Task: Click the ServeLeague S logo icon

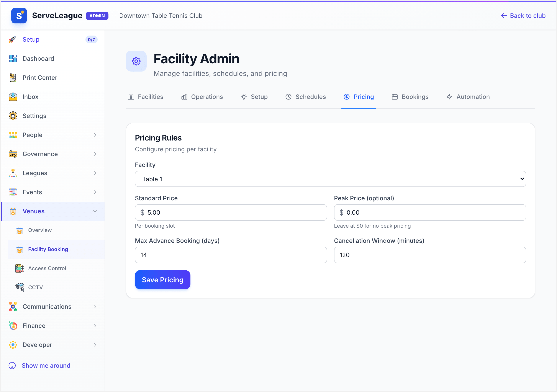Action: click(x=19, y=16)
